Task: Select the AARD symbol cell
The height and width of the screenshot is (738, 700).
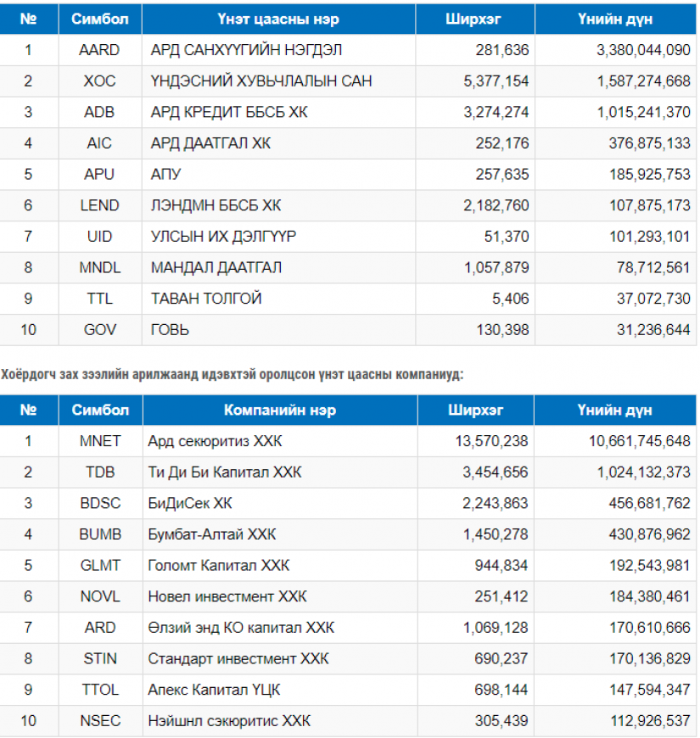Action: 99,50
